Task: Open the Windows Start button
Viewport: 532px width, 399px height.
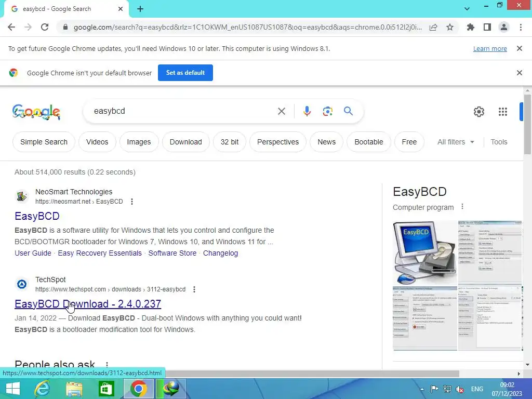Action: tap(13, 389)
